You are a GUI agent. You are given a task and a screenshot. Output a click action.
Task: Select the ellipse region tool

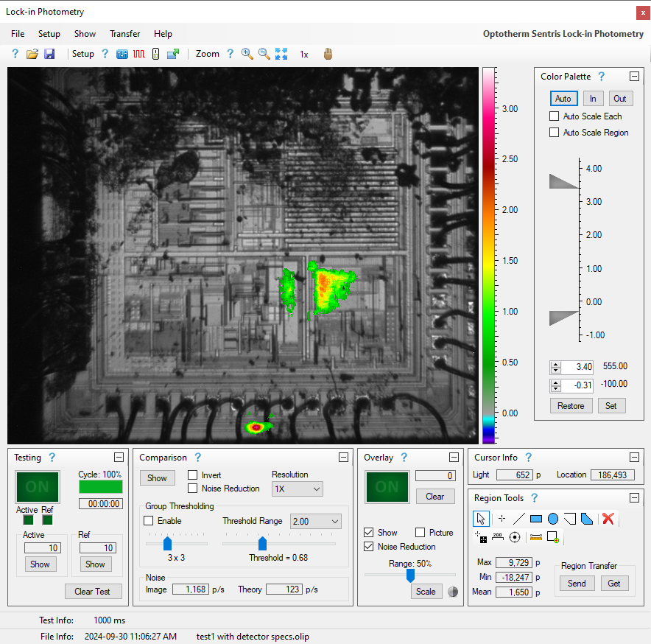[553, 519]
